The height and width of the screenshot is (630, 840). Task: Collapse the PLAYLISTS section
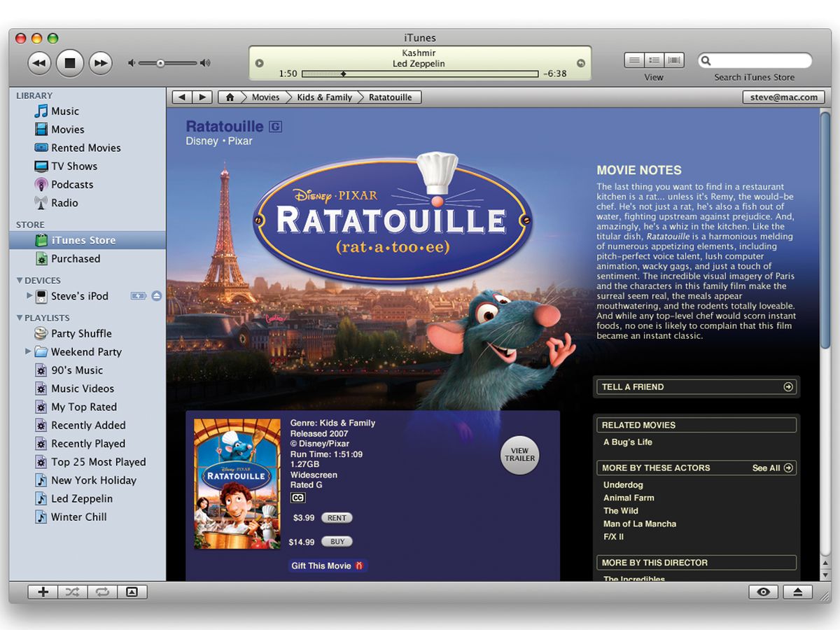[x=20, y=318]
